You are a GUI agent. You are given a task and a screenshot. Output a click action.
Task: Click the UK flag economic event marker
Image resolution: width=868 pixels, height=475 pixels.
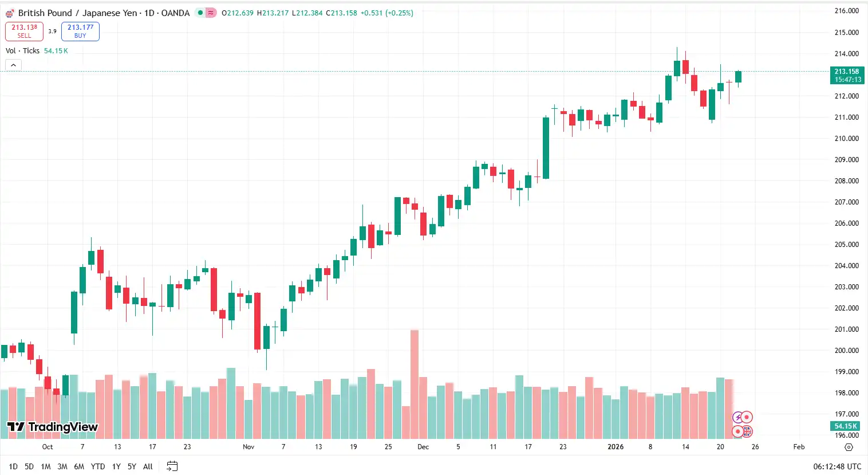[748, 431]
